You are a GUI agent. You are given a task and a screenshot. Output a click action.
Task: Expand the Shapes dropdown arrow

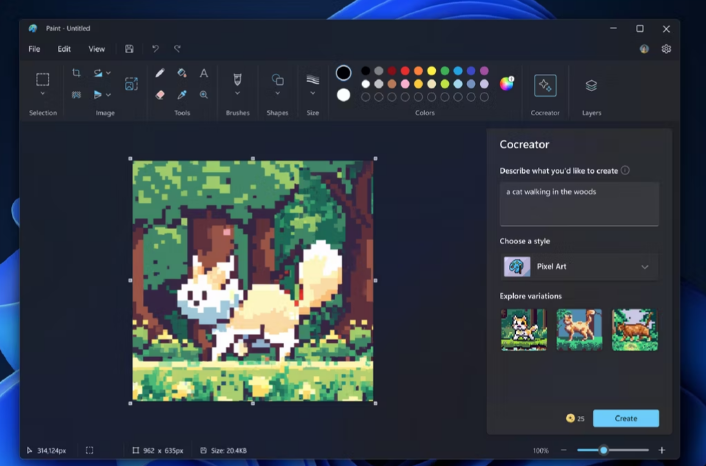277,93
